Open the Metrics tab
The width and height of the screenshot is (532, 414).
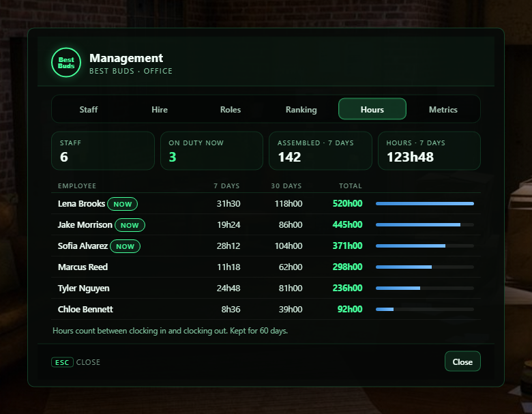pos(443,110)
